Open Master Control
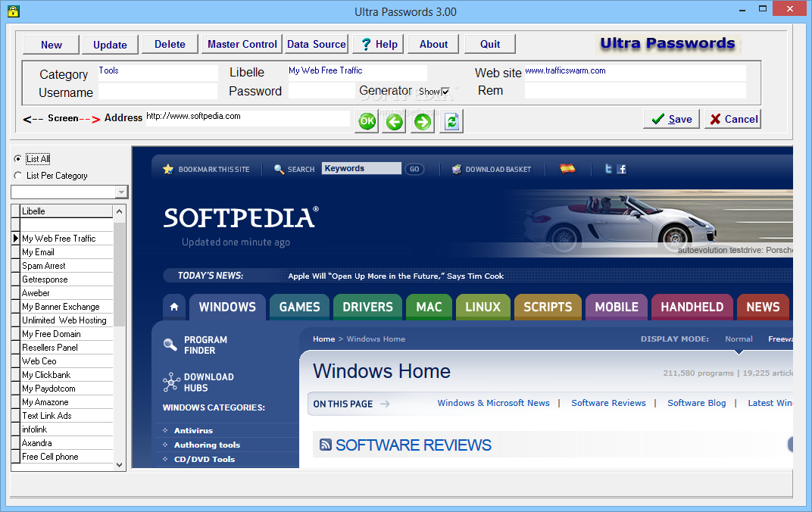This screenshot has height=512, width=812. [242, 44]
